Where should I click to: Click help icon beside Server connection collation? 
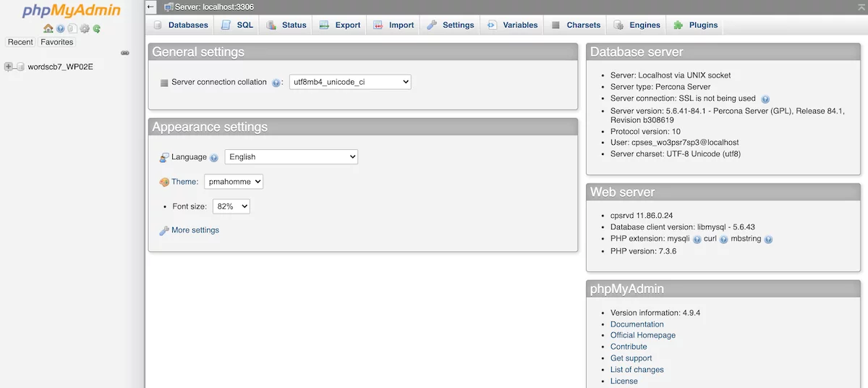click(276, 83)
